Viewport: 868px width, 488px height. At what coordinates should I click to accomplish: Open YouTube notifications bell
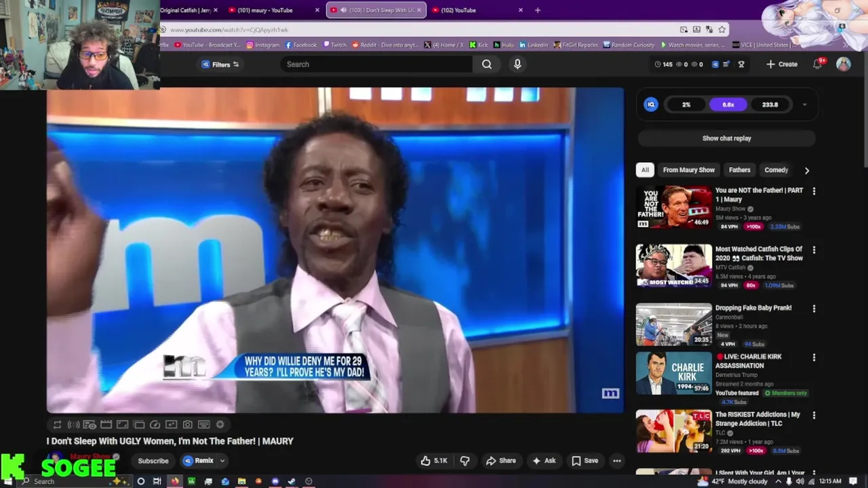[818, 64]
